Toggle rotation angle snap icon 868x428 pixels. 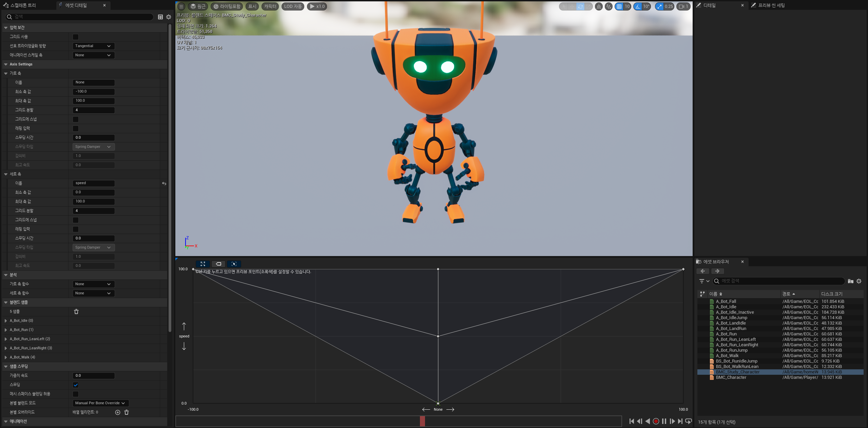coord(638,6)
